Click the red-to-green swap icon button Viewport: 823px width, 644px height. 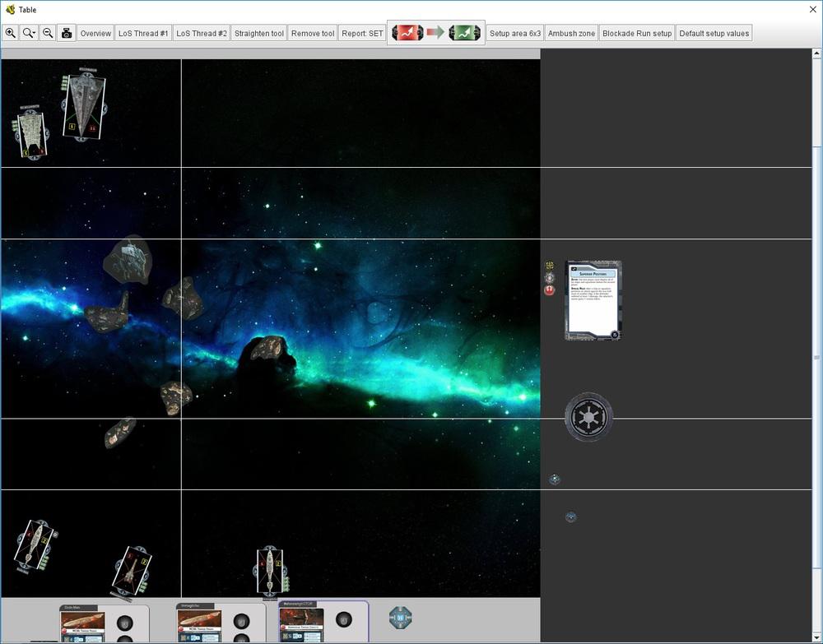(x=436, y=33)
